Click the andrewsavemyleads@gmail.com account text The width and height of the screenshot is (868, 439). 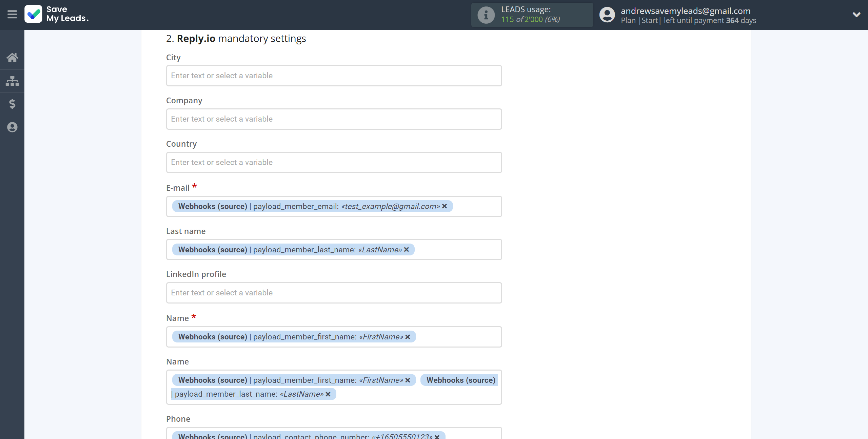coord(686,11)
